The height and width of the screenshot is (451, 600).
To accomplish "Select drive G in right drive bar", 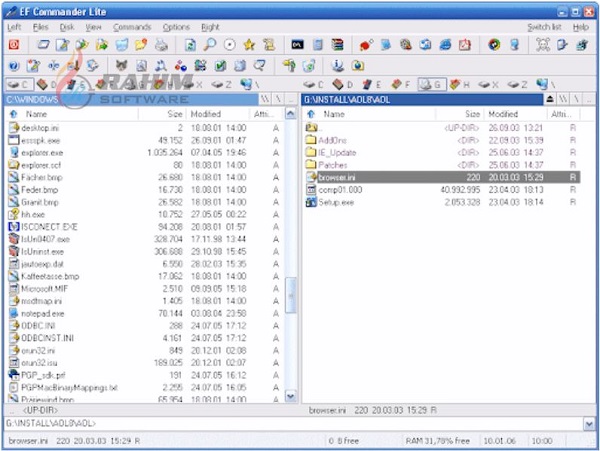I will point(432,85).
